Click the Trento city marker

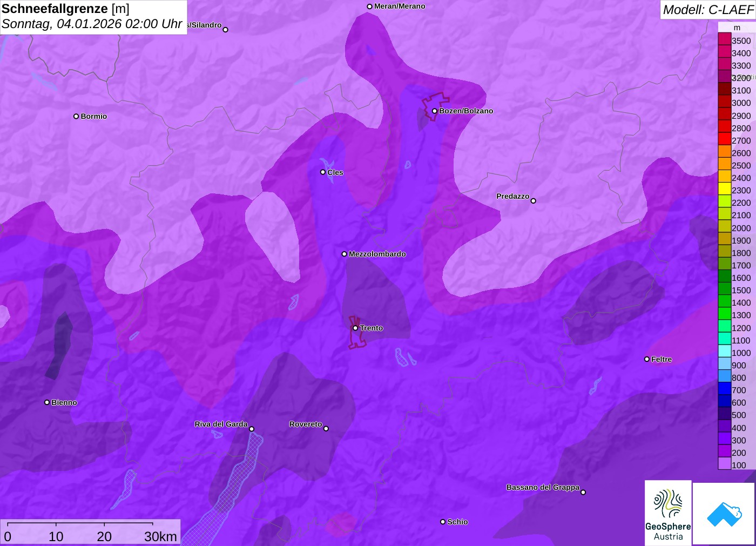coord(355,328)
